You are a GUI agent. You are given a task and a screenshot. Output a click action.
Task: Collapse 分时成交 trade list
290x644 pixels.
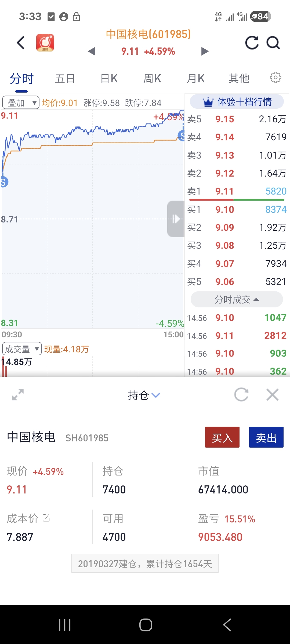click(x=237, y=299)
